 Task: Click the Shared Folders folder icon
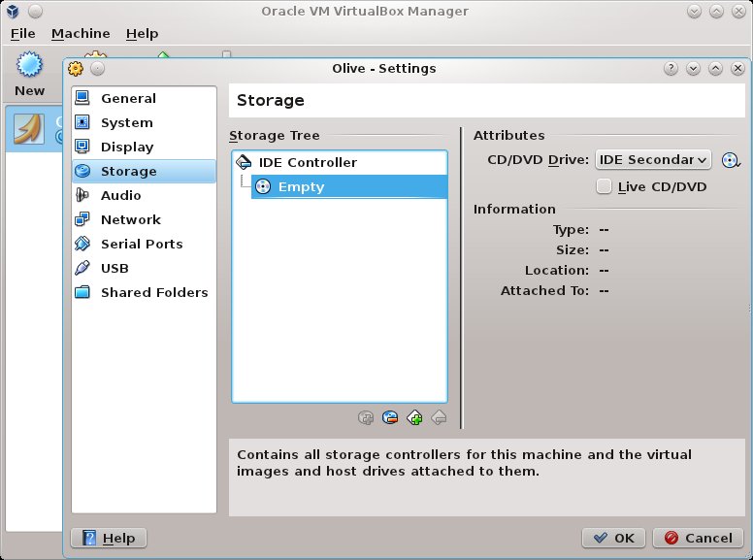(x=82, y=292)
